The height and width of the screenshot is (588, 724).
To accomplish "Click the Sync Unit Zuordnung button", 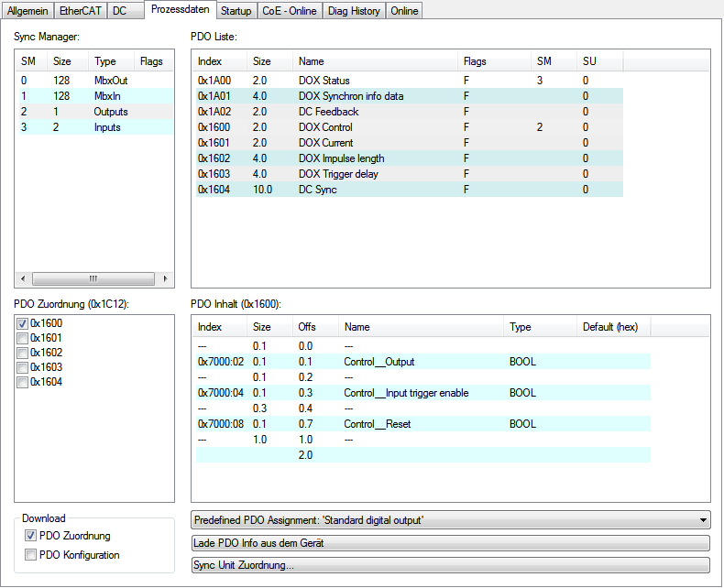I will pos(451,565).
